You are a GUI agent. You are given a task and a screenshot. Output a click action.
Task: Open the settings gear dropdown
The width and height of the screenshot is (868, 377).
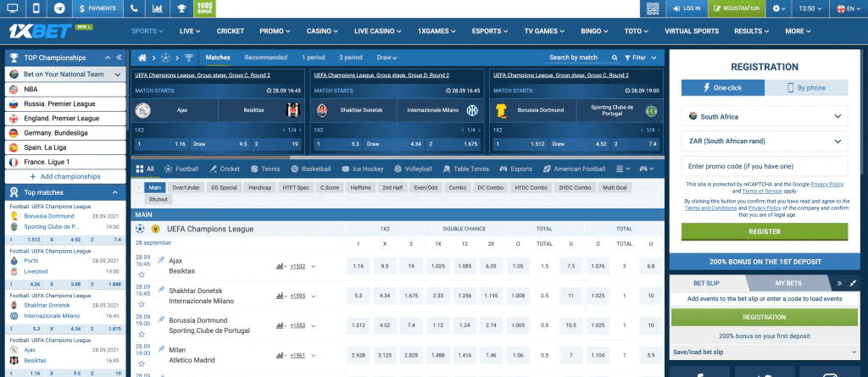click(779, 8)
